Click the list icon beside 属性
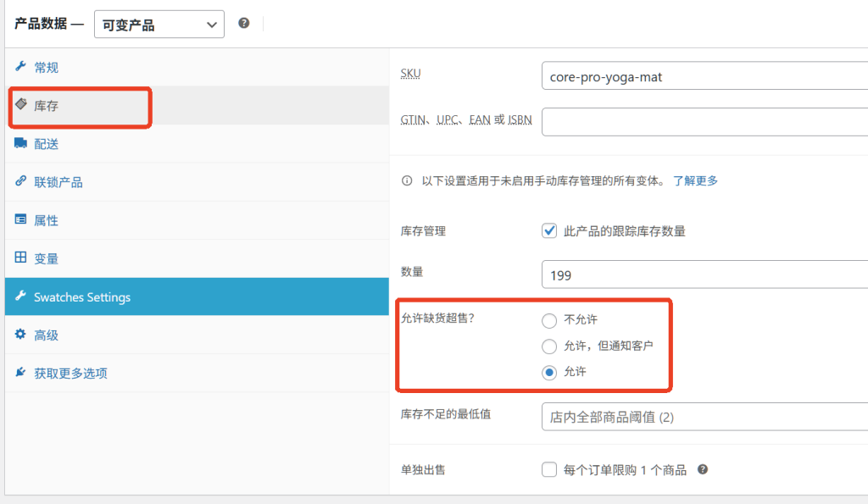Screen dimensions: 868x504 [20, 219]
